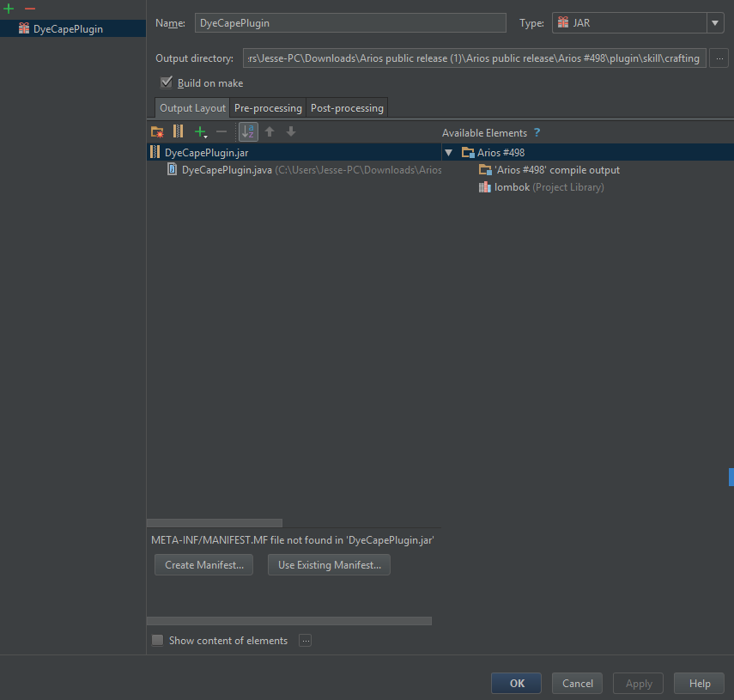Viewport: 734px width, 700px height.
Task: Select DyeCapePlugin artifact in left list
Action: [73, 28]
